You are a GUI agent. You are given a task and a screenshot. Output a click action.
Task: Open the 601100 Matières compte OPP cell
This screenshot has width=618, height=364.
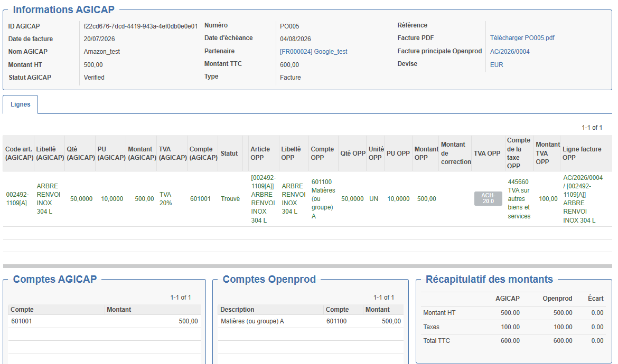pos(323,199)
